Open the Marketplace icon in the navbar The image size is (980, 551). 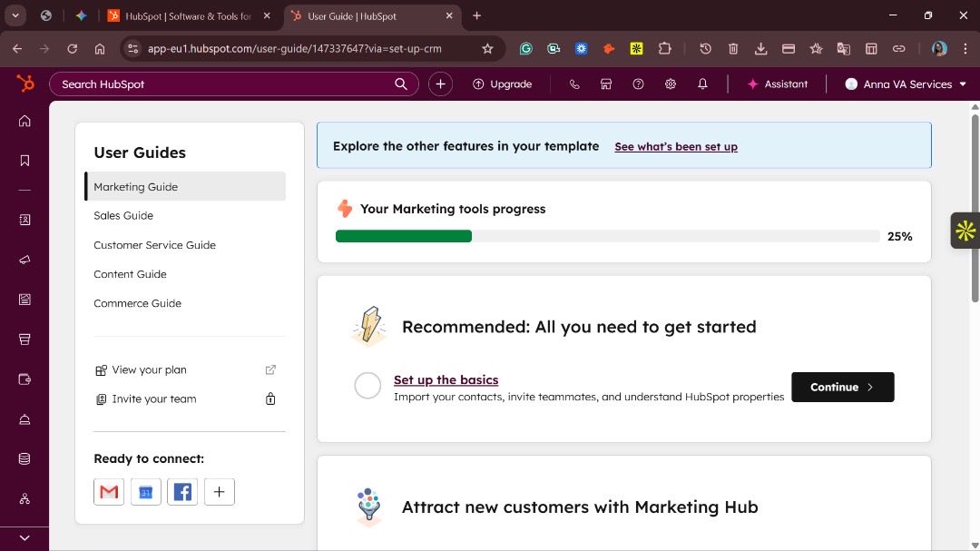[x=605, y=84]
